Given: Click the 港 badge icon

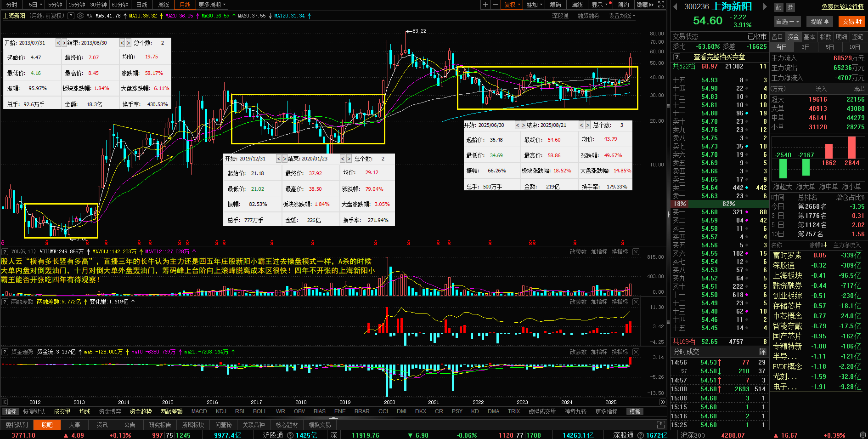Looking at the screenshot, I should click(x=790, y=7).
